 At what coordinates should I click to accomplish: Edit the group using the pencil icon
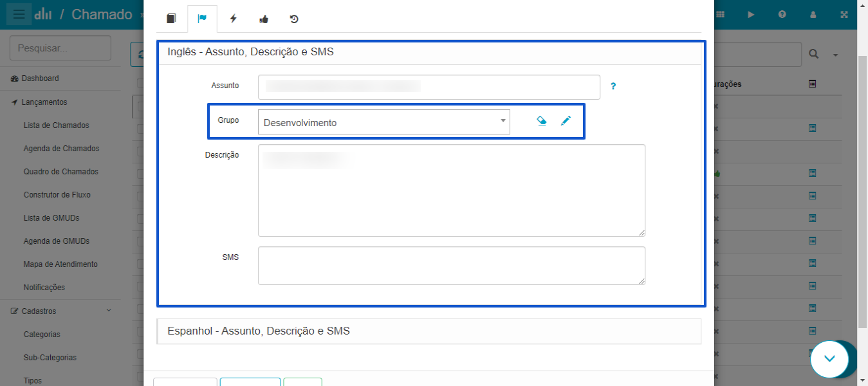[566, 121]
